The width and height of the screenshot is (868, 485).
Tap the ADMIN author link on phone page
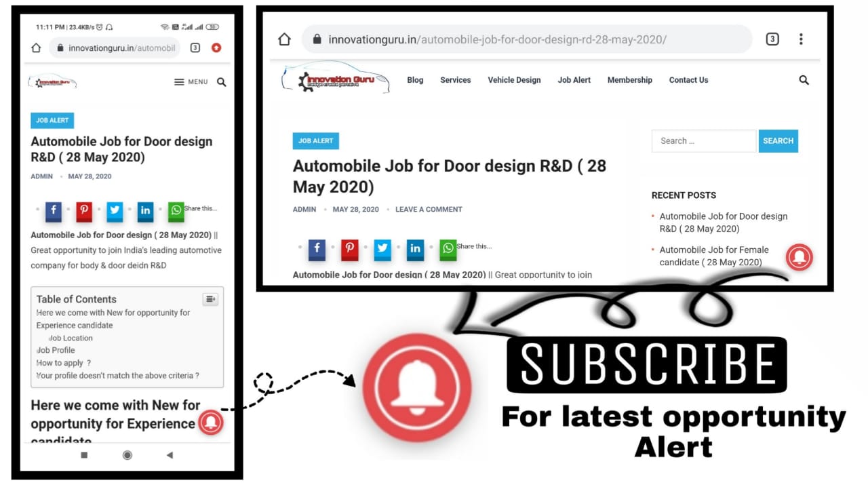click(x=41, y=176)
